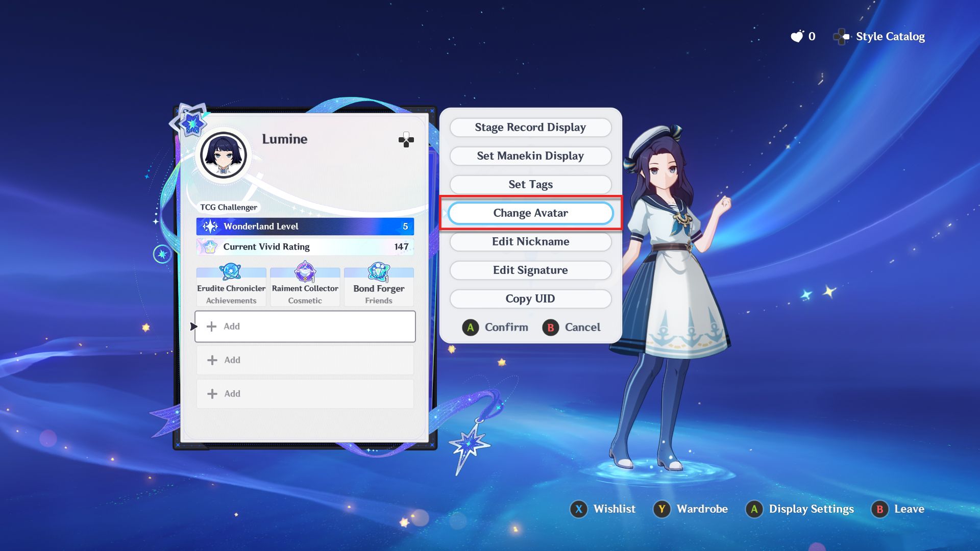Image resolution: width=980 pixels, height=551 pixels.
Task: Select the Erudite Chronicler achievements badge
Action: coord(231,287)
